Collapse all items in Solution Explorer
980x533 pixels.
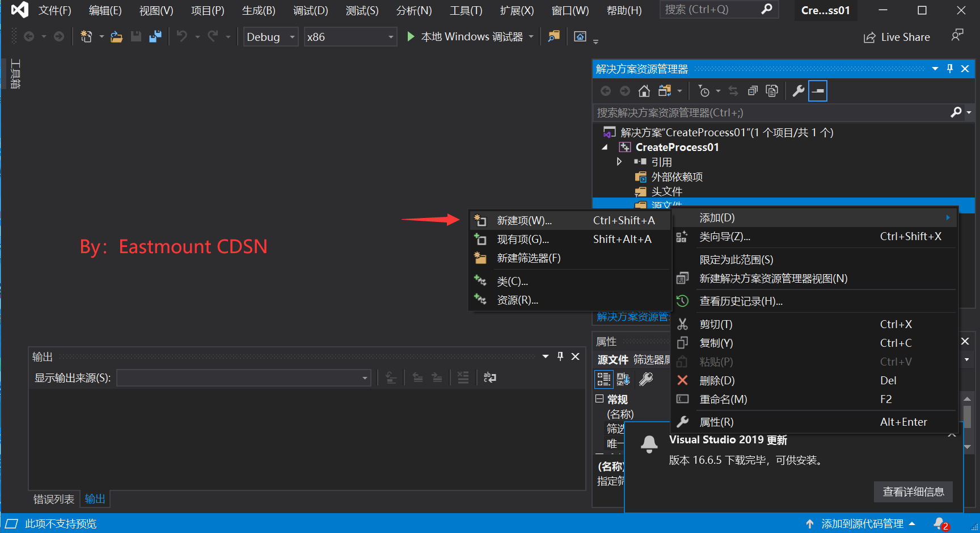753,91
